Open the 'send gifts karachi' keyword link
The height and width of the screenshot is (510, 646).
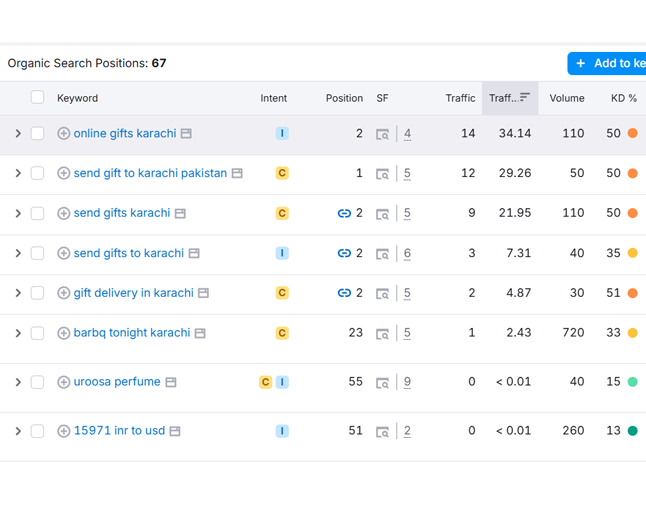click(122, 213)
